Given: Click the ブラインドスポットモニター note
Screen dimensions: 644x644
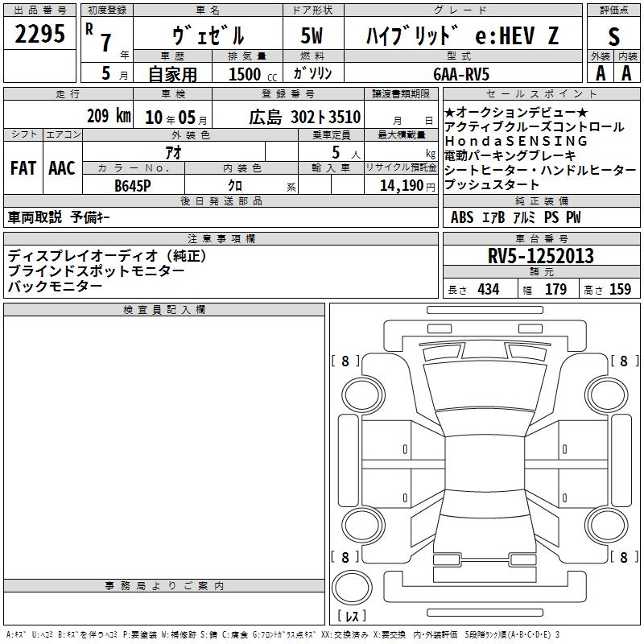Looking at the screenshot, I should (96, 270).
